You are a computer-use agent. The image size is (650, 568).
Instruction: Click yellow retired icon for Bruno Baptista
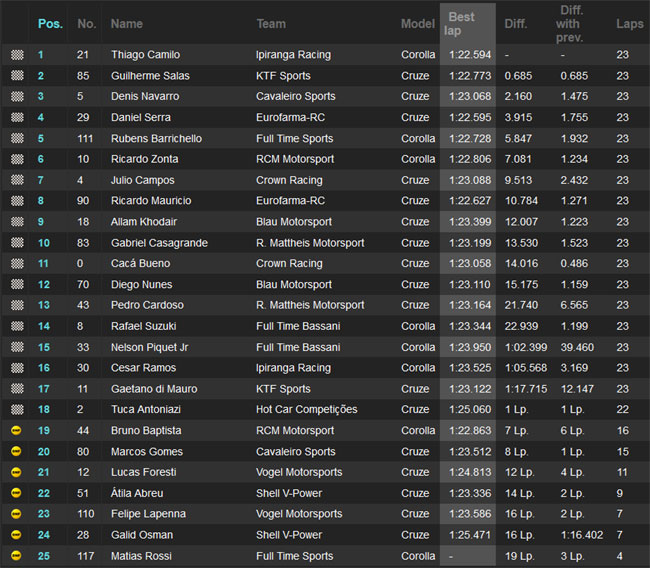tap(16, 430)
